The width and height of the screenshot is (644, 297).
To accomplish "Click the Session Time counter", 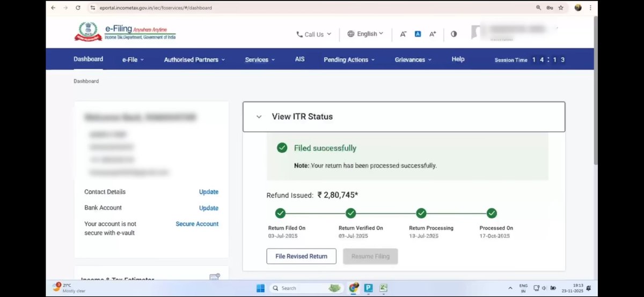I will click(x=529, y=60).
